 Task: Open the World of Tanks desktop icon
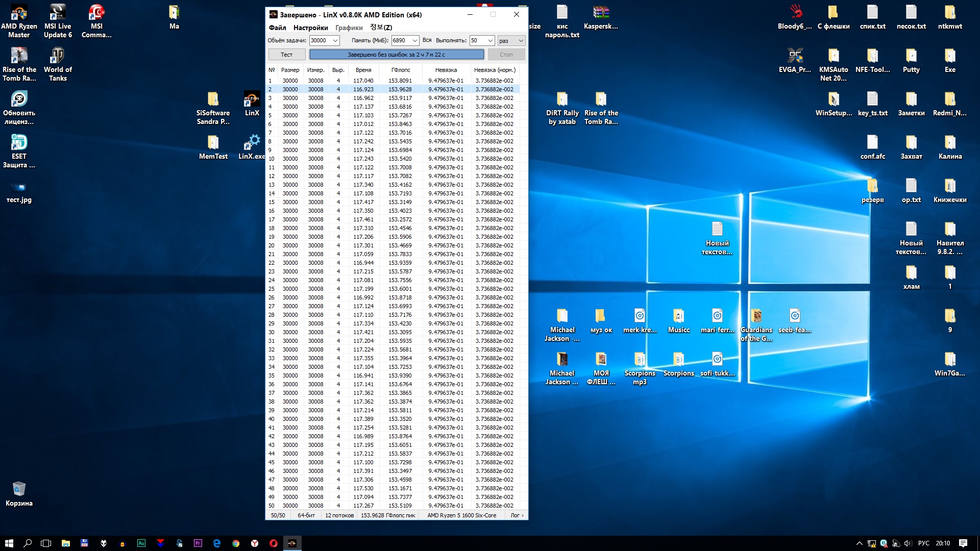point(58,64)
